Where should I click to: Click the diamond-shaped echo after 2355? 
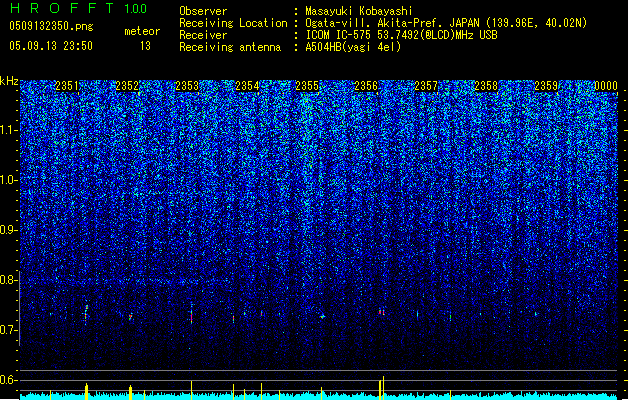[x=322, y=317]
